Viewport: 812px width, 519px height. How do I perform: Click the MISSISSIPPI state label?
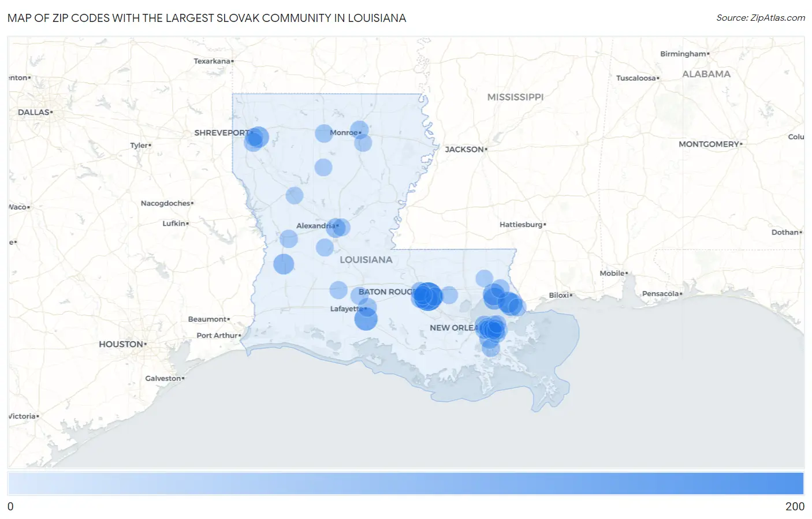(x=515, y=97)
